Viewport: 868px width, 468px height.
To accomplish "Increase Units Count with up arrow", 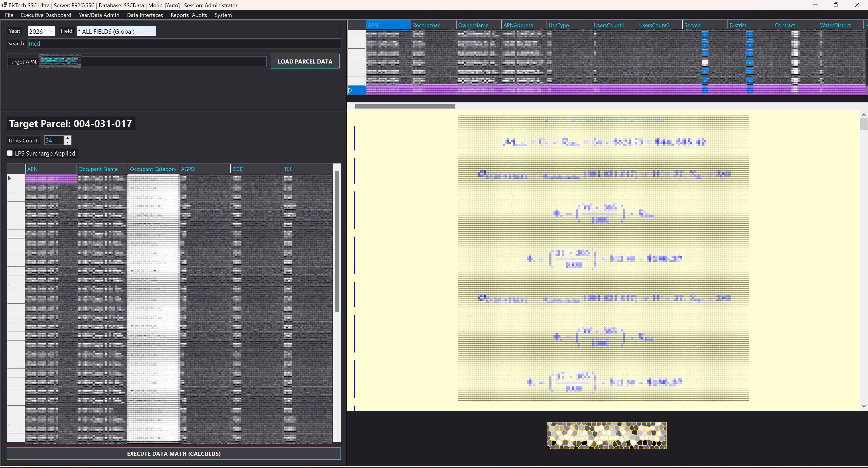I will click(68, 138).
